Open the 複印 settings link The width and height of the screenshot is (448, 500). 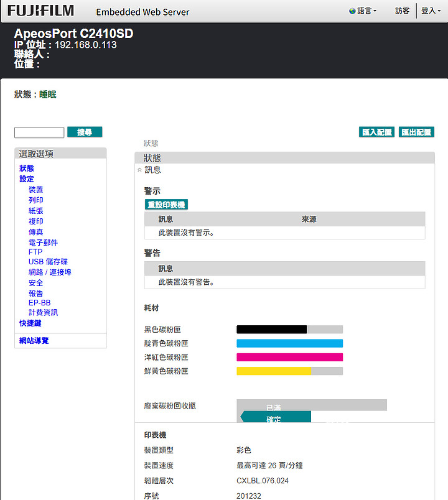pyautogui.click(x=35, y=221)
